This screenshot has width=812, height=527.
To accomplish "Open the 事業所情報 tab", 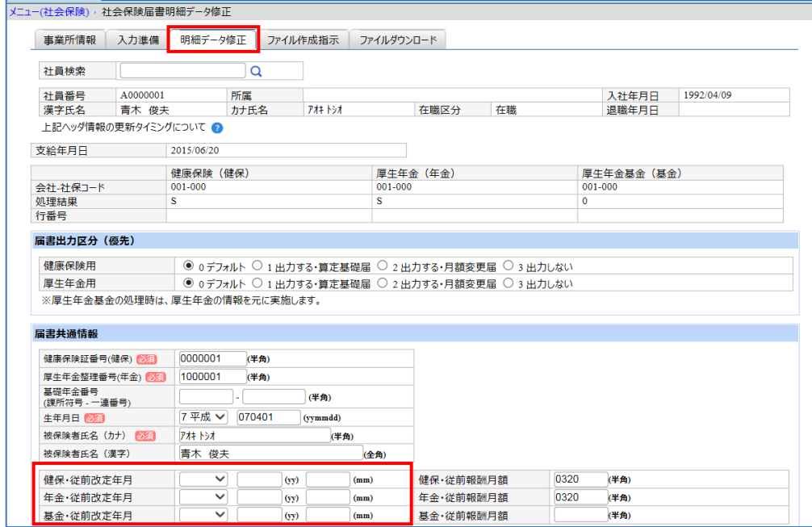I will point(69,40).
